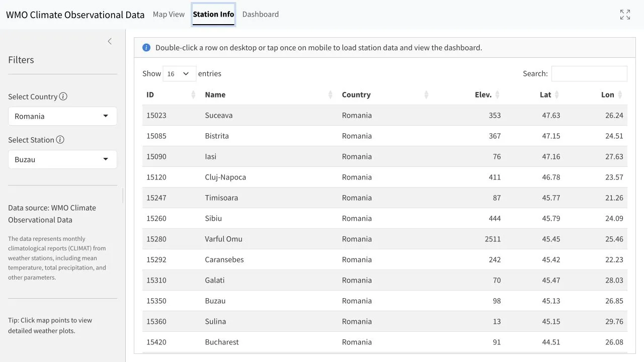Click the elevation value 353
Viewport: 644px width, 362px height.
point(495,115)
